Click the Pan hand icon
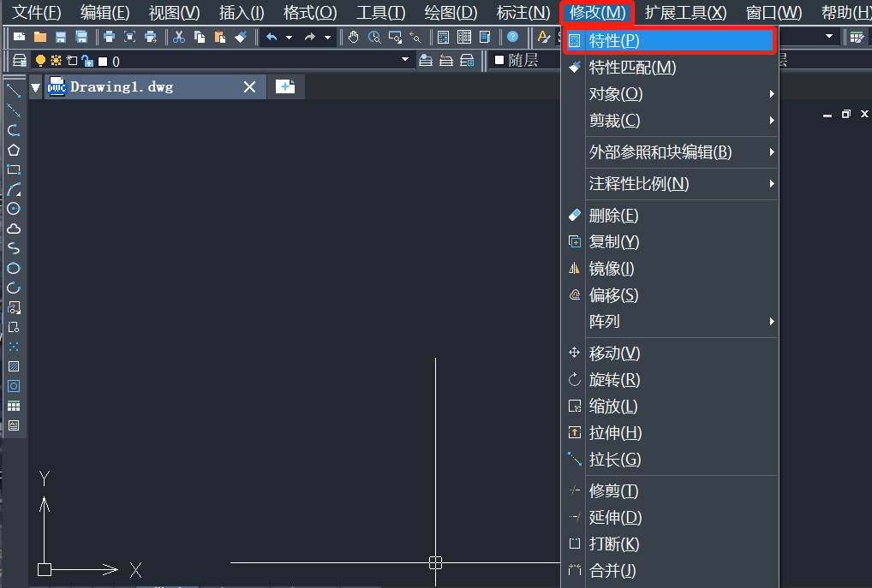872x588 pixels. point(354,37)
